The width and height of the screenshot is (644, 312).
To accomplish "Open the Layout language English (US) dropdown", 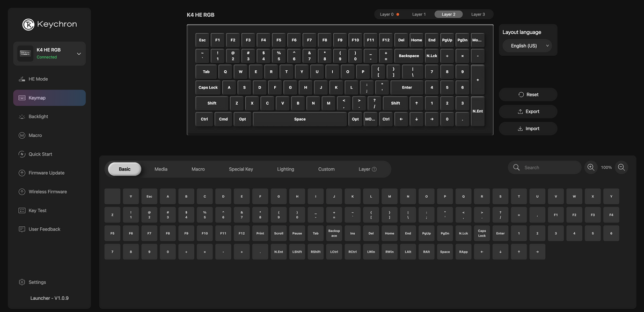I will [528, 46].
